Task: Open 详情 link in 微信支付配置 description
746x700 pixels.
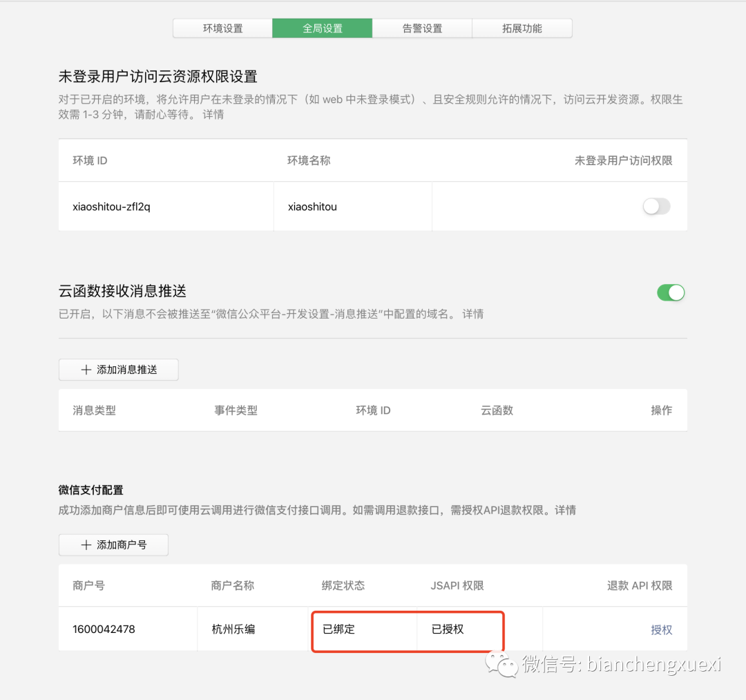Action: [565, 510]
